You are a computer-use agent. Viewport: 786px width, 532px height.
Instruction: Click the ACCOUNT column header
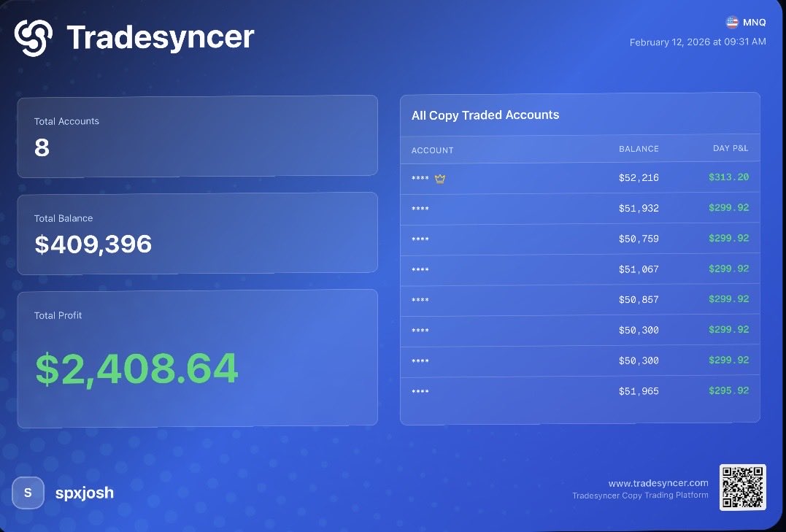click(433, 150)
